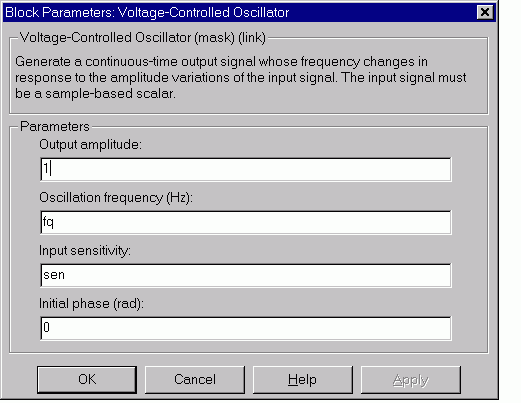Click the Cancel button
The image size is (521, 403).
pos(195,380)
